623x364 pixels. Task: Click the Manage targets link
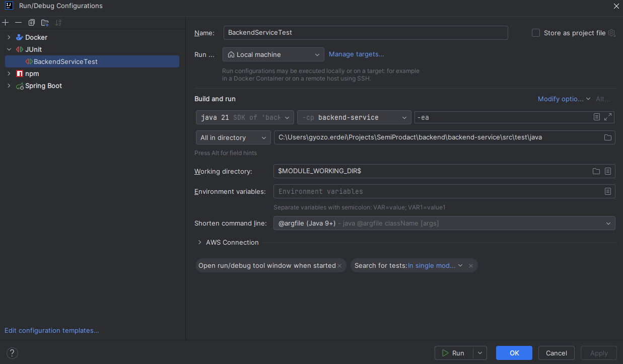point(356,54)
